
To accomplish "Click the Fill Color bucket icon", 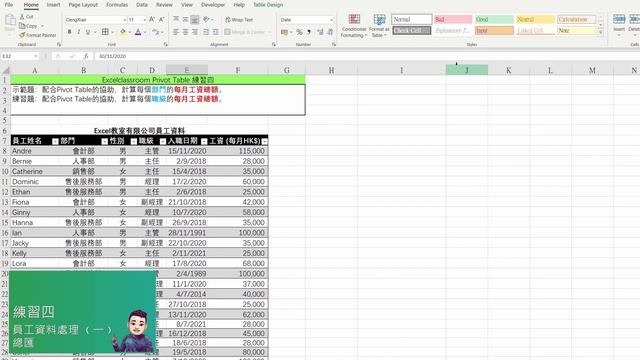I will click(x=123, y=32).
